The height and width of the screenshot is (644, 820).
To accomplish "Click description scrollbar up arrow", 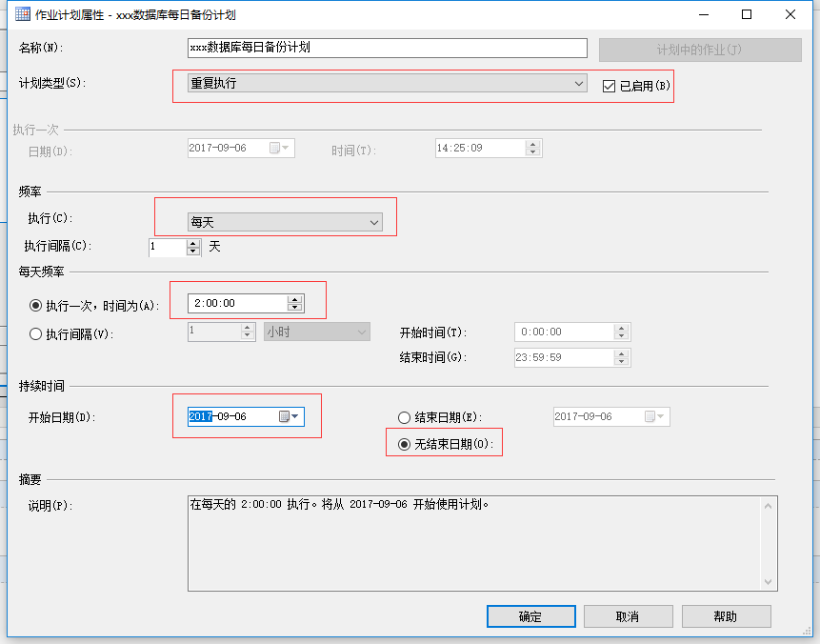I will coord(769,506).
